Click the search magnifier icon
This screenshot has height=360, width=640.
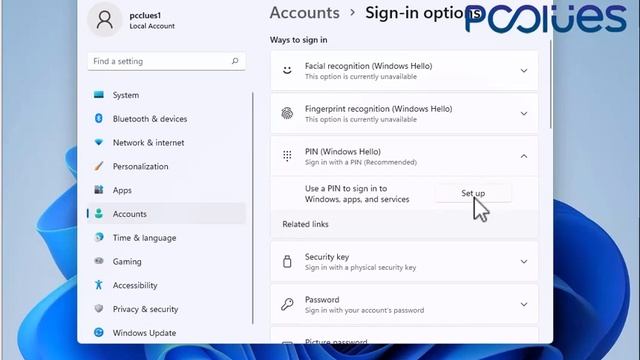(x=235, y=61)
